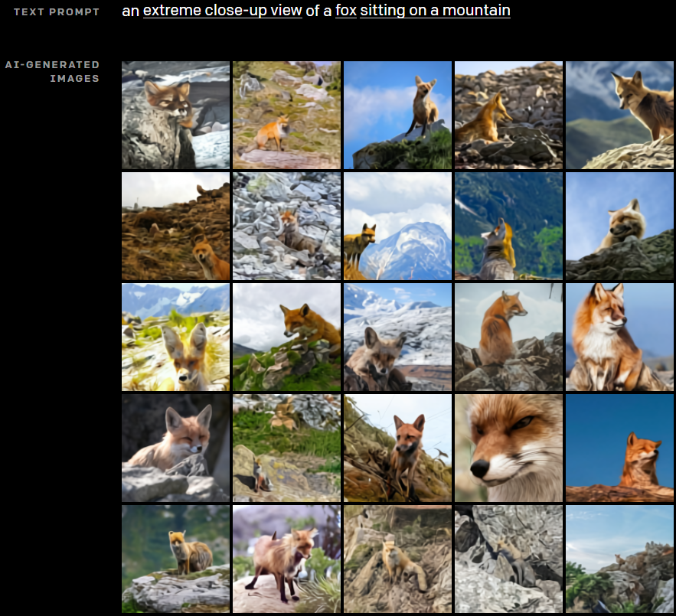This screenshot has width=676, height=616.
Task: View the fluffy fox in profile on rocks
Action: pyautogui.click(x=619, y=337)
